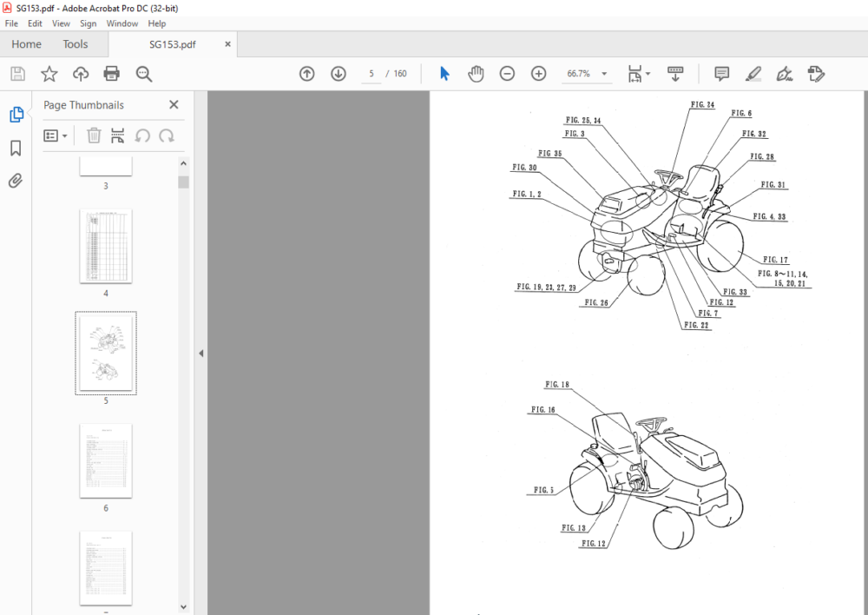Show the Attachments paperclip panel
The width and height of the screenshot is (868, 615).
(x=16, y=181)
